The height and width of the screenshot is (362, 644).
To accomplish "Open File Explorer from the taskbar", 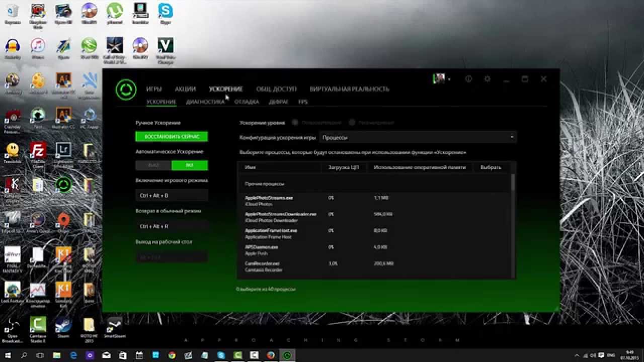I will click(57, 355).
